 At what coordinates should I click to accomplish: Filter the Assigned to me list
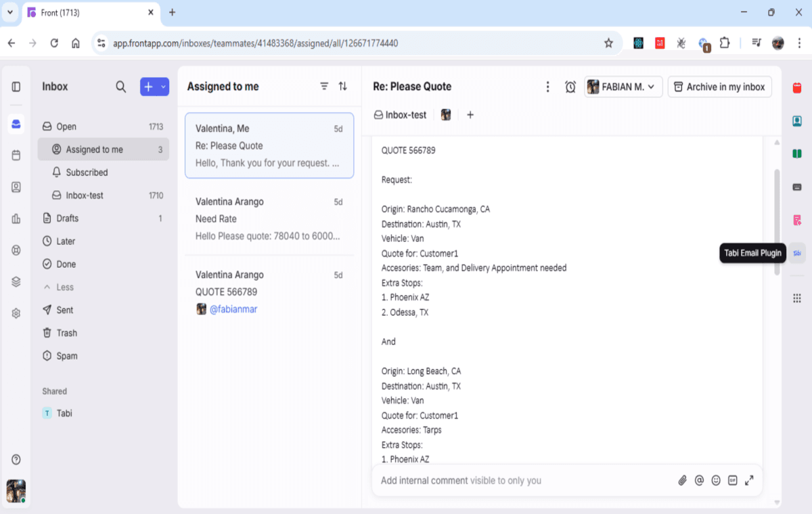[x=324, y=87]
